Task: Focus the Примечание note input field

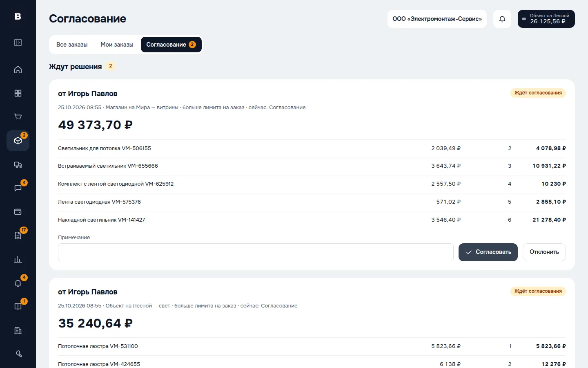Action: click(256, 252)
